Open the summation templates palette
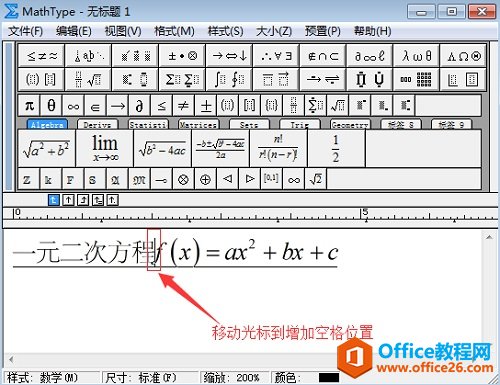This screenshot has height=385, width=500. 182,79
